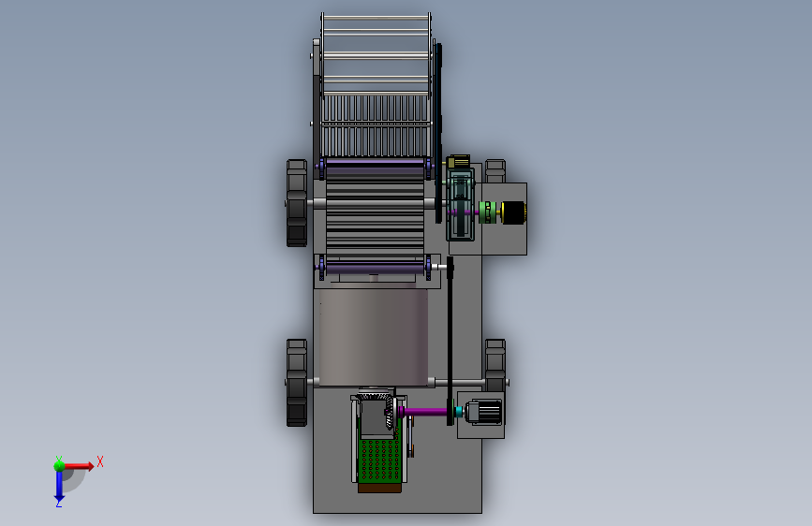Select the vertical tine comb section
Image resolution: width=812 pixels, height=526 pixels.
(376, 125)
